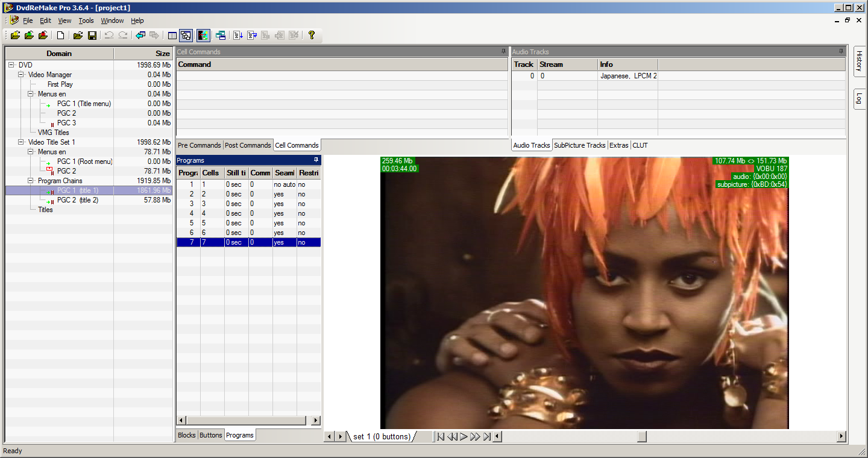The image size is (868, 458).
Task: Pin the Programs panel
Action: (316, 160)
